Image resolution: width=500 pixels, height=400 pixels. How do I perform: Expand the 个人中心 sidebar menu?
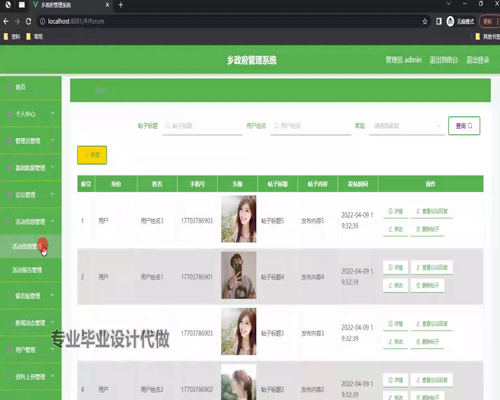(31, 114)
